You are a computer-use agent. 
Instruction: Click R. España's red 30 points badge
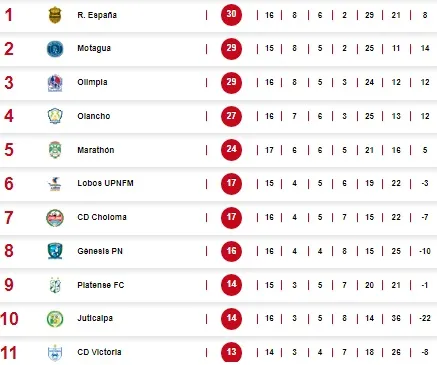pyautogui.click(x=231, y=15)
